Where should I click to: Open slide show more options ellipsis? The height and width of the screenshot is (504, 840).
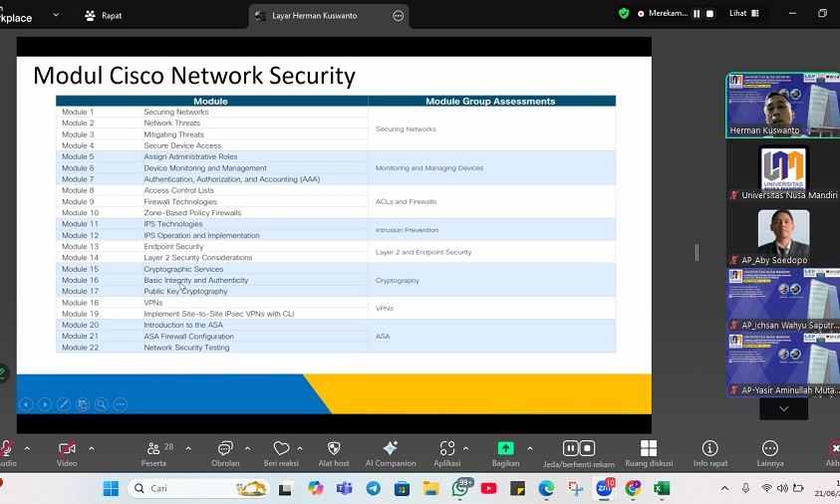(121, 404)
